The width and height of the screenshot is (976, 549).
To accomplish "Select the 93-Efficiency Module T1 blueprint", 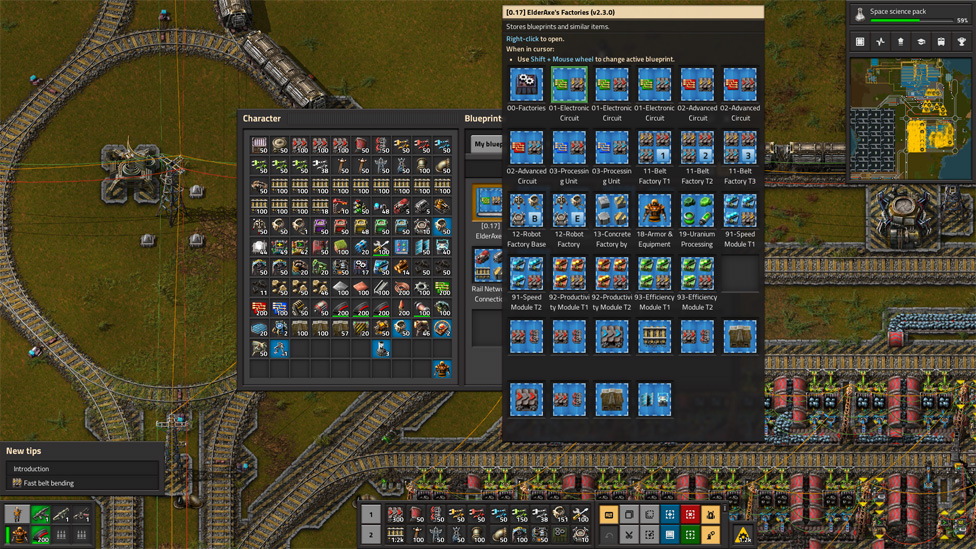I will (x=654, y=273).
